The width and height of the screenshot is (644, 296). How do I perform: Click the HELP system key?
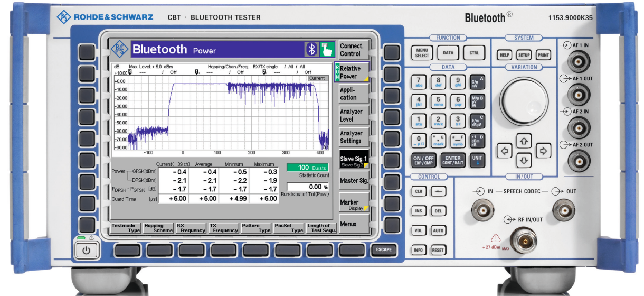[x=504, y=55]
